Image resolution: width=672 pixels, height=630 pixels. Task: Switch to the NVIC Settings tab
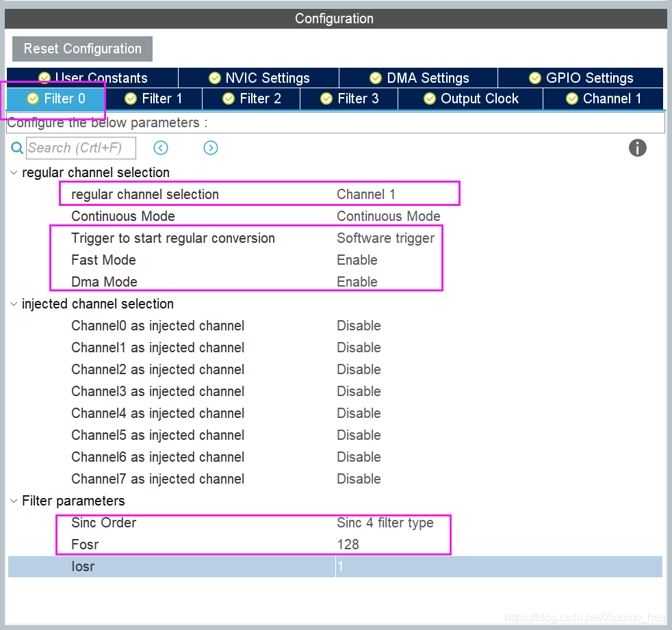[x=259, y=78]
